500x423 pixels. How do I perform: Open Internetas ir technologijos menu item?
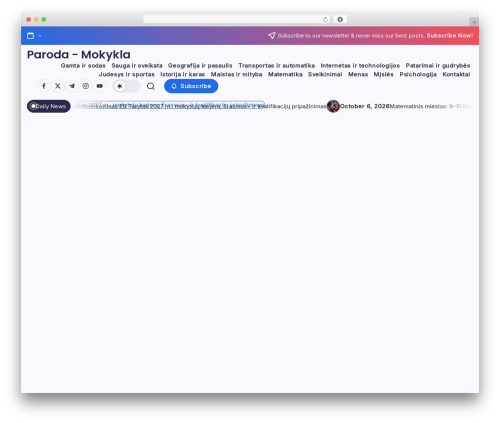[360, 66]
